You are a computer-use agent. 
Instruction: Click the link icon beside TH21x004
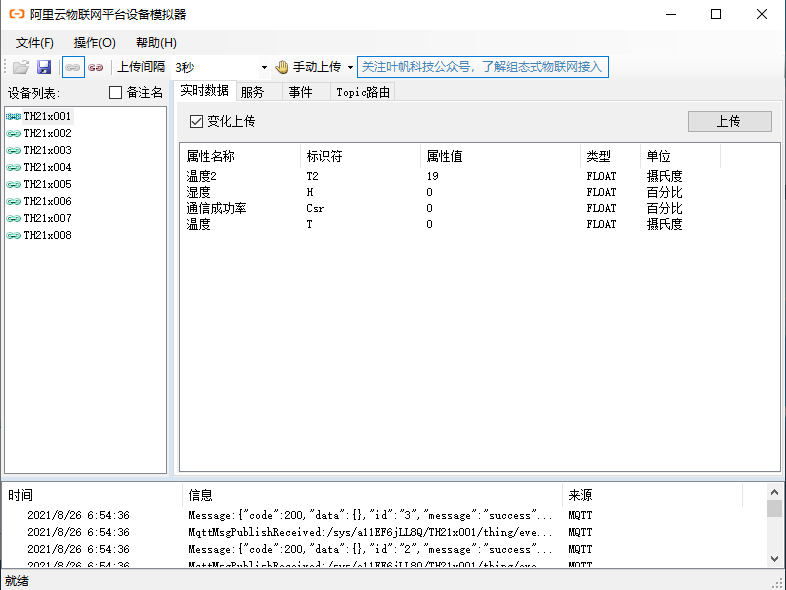pos(14,167)
